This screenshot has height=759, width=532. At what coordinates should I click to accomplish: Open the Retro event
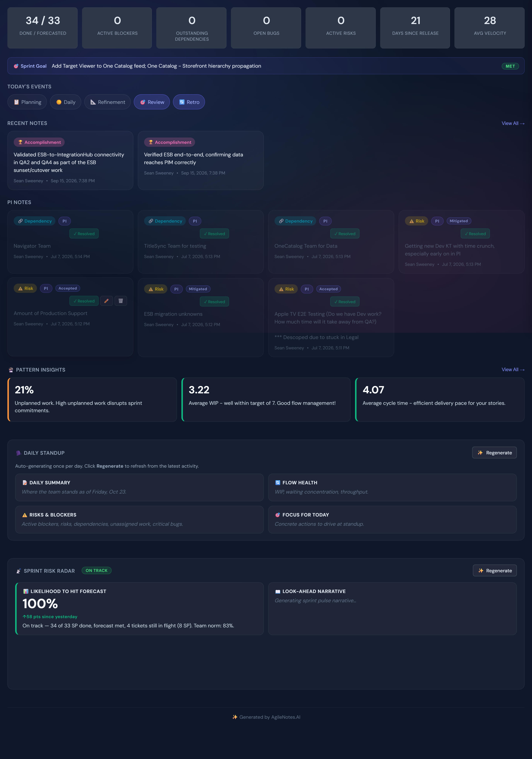[x=189, y=102]
